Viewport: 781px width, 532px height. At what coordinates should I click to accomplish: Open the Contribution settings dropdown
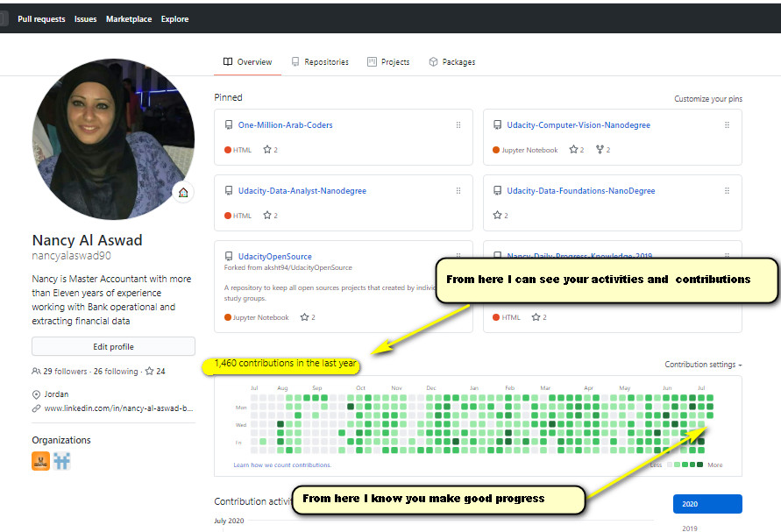point(703,364)
